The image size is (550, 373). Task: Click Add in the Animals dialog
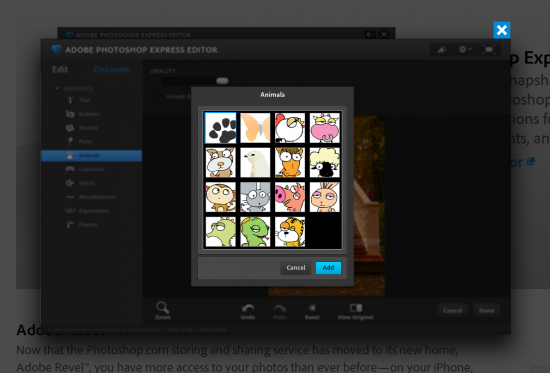coord(328,268)
